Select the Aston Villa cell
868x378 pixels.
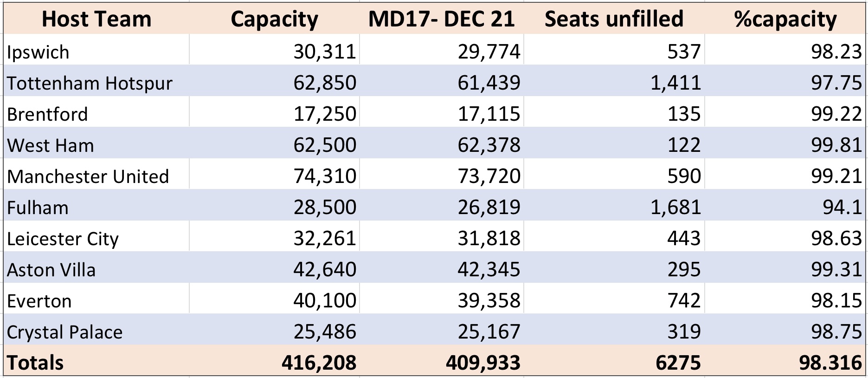coord(96,267)
